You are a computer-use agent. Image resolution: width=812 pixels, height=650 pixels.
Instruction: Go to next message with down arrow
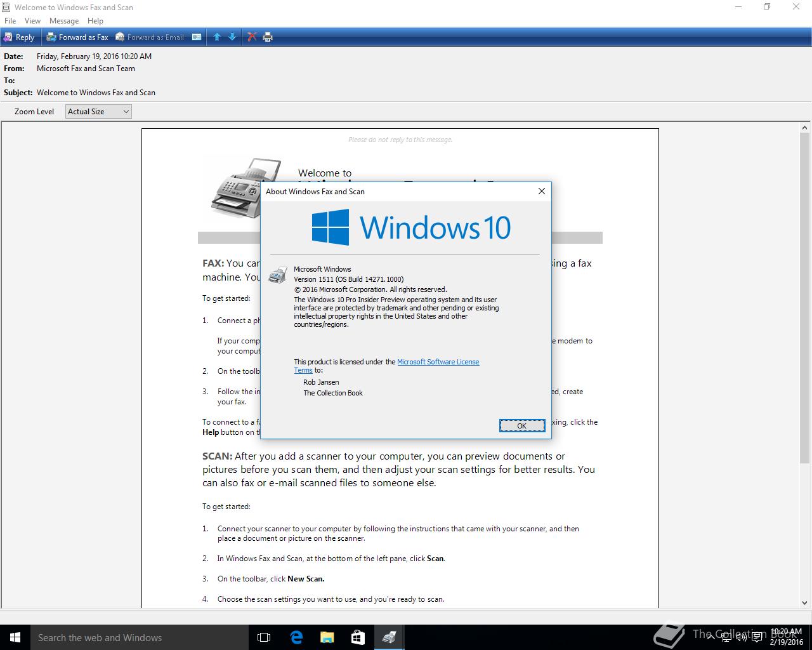232,37
